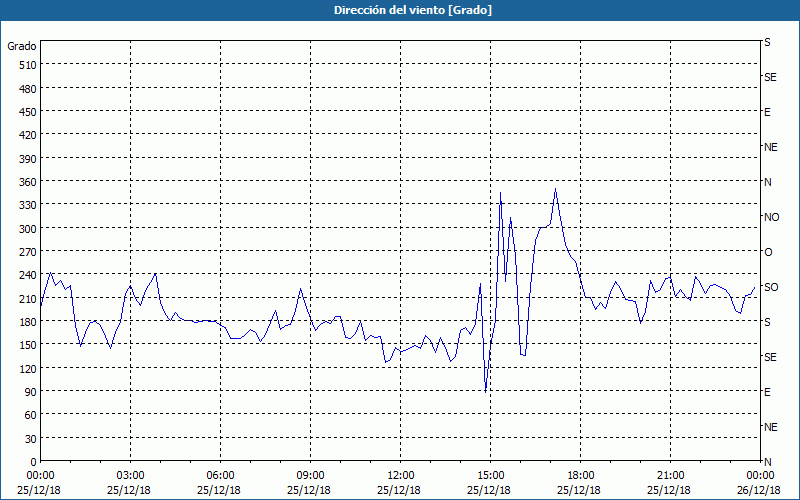Click the 30 degree axis label
Screen dimensions: 800x500
30,439
